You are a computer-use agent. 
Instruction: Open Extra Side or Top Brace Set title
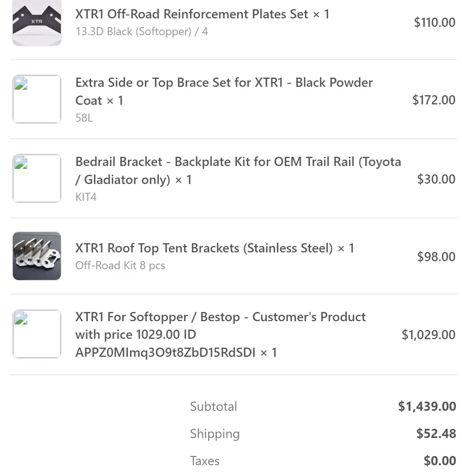[x=224, y=91]
